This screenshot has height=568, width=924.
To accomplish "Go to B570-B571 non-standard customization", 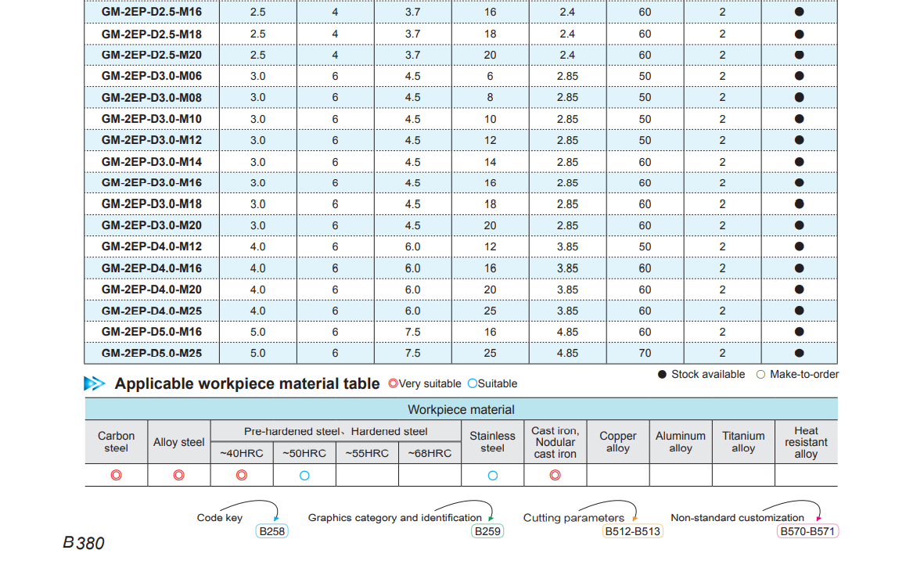I will tap(807, 531).
